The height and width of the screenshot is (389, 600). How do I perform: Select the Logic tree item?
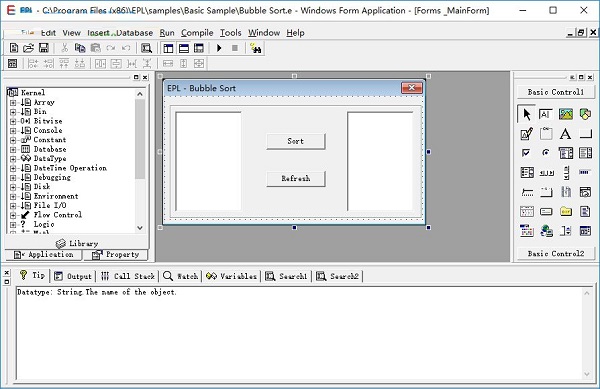44,225
